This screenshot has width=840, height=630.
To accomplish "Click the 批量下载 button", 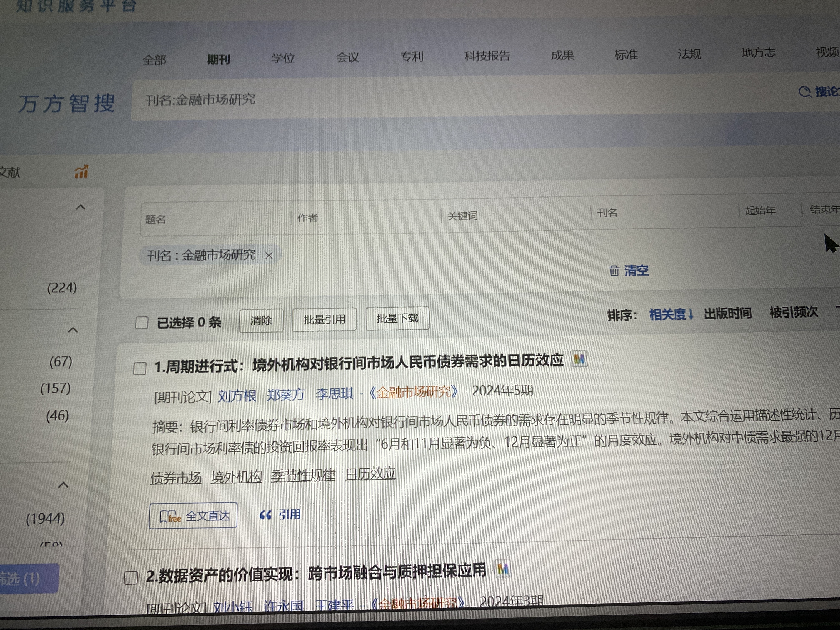I will click(397, 319).
